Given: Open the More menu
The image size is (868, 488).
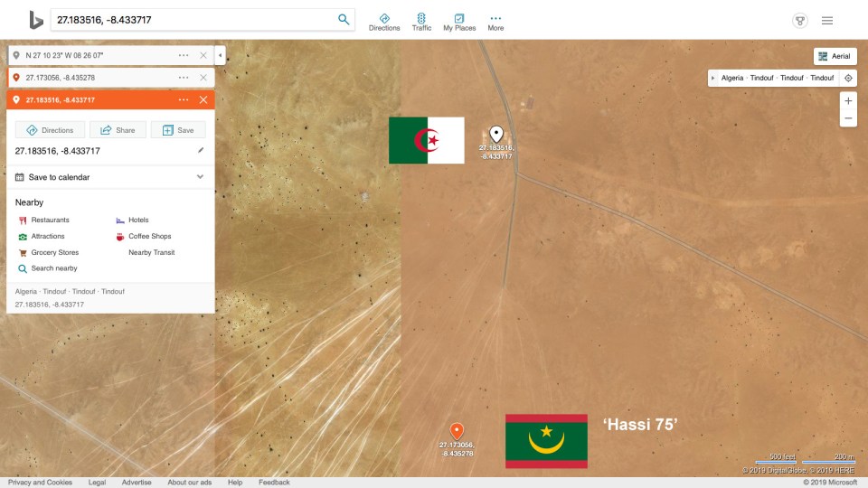Looking at the screenshot, I should (495, 22).
